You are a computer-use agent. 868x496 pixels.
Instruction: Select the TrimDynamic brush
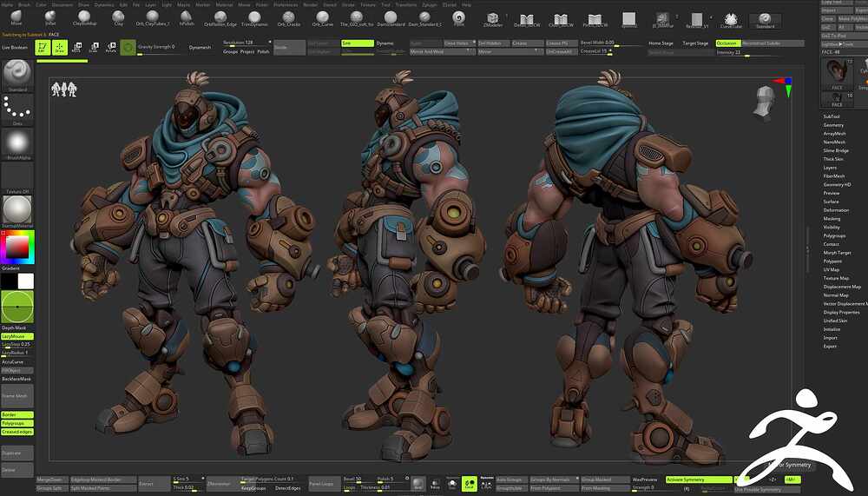[x=254, y=17]
